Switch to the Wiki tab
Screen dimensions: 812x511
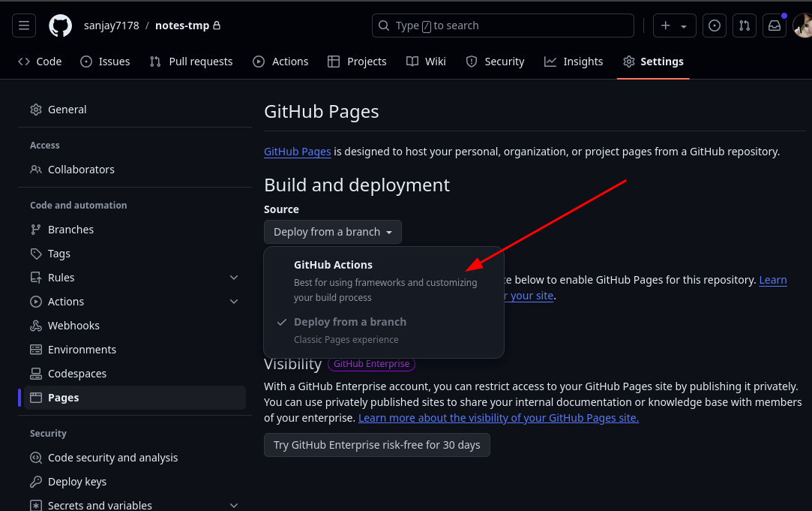(x=426, y=62)
